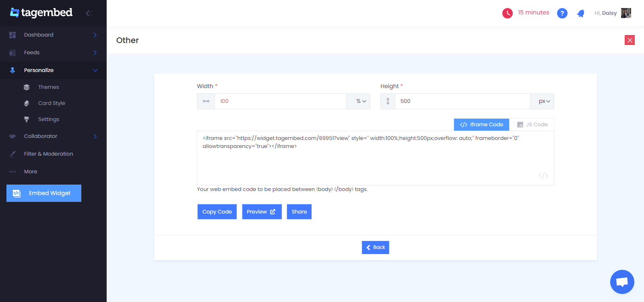Image resolution: width=644 pixels, height=302 pixels.
Task: Open Dashboard menu item
Action: [53, 35]
